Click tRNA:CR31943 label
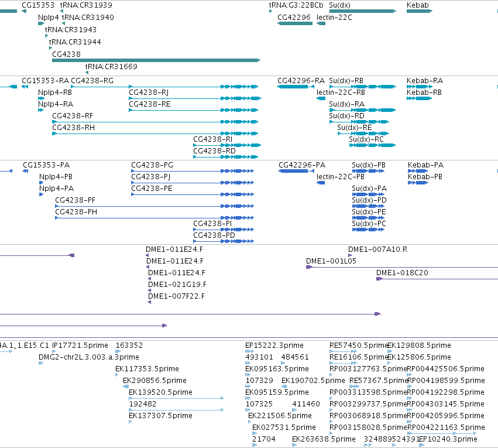This screenshot has height=448, width=498. click(x=70, y=30)
